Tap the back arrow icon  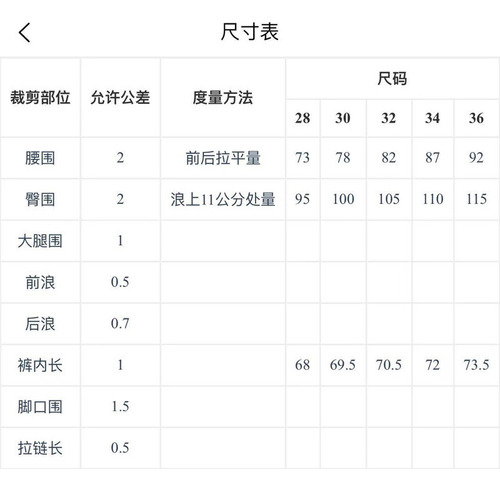tap(24, 33)
